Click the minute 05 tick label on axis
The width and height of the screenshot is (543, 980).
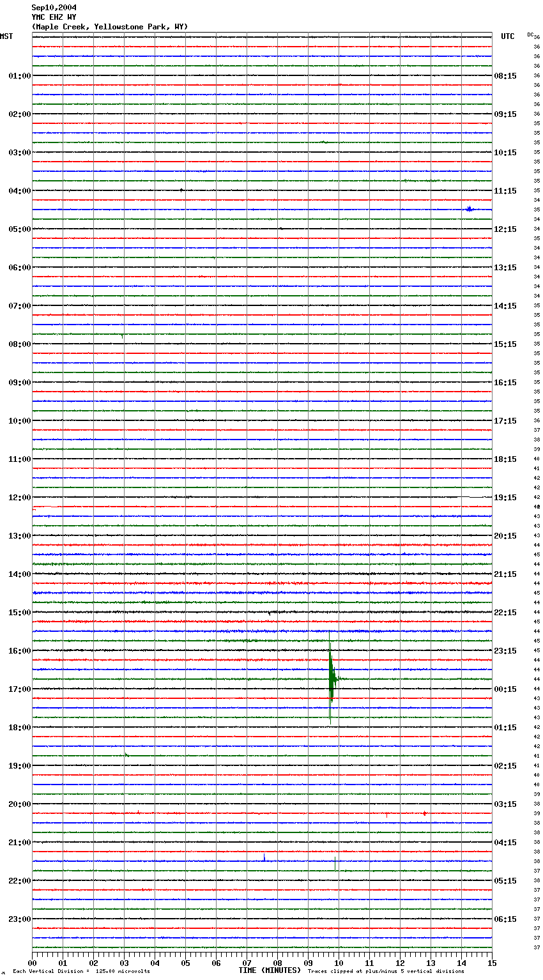(x=185, y=963)
